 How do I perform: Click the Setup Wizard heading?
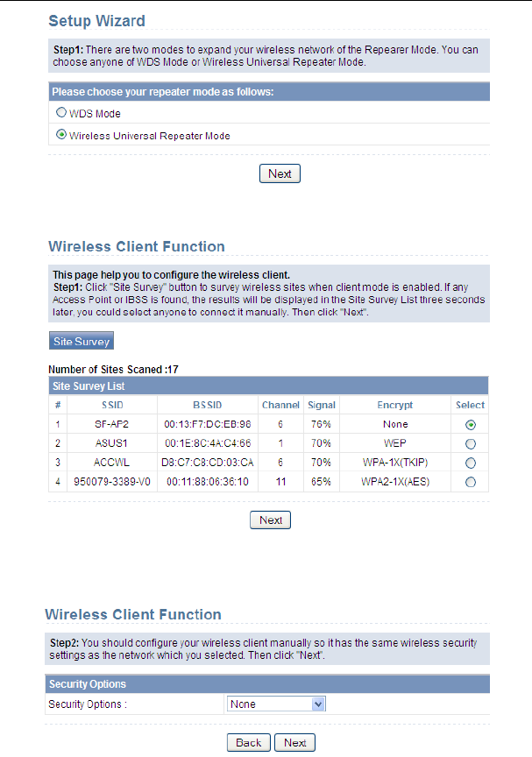click(x=96, y=21)
